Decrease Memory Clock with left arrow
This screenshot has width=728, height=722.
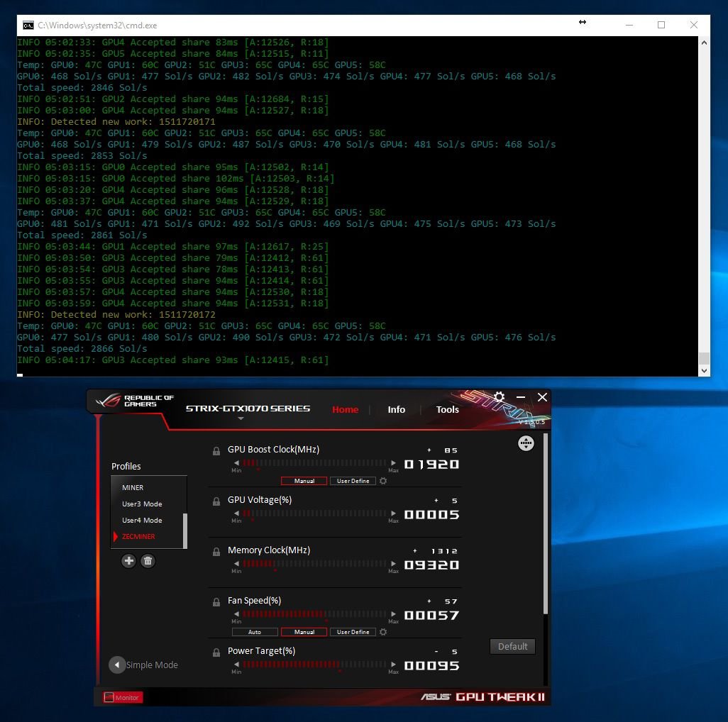[236, 563]
